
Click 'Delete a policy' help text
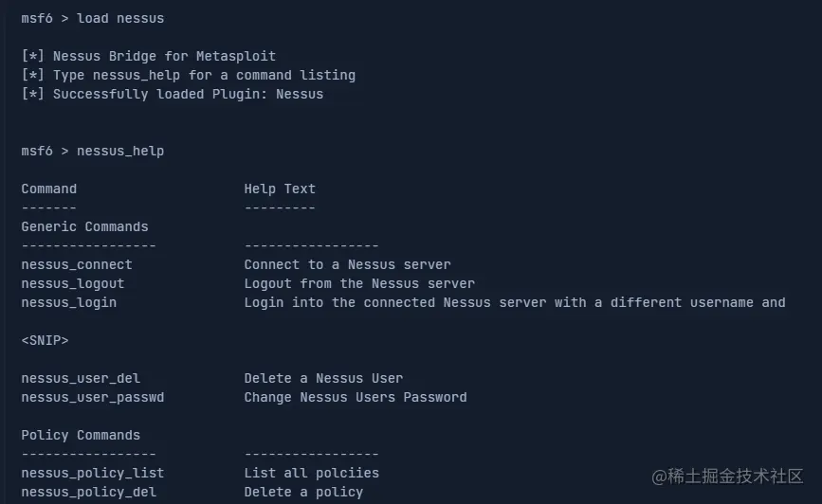pyautogui.click(x=303, y=492)
